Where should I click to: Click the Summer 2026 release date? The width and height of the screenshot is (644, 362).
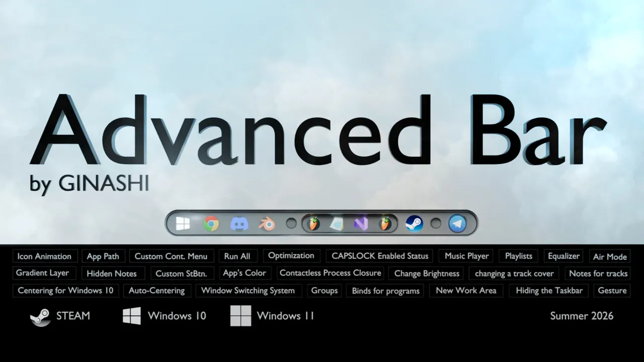tap(582, 316)
